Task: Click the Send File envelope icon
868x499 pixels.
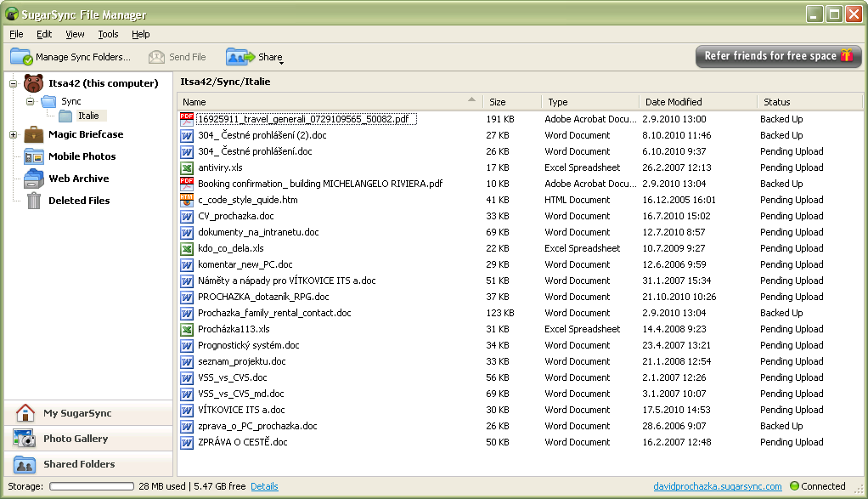Action: point(156,57)
